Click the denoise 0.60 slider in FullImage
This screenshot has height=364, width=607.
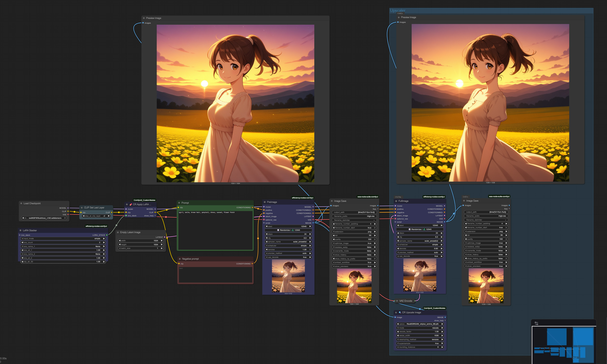click(x=419, y=248)
